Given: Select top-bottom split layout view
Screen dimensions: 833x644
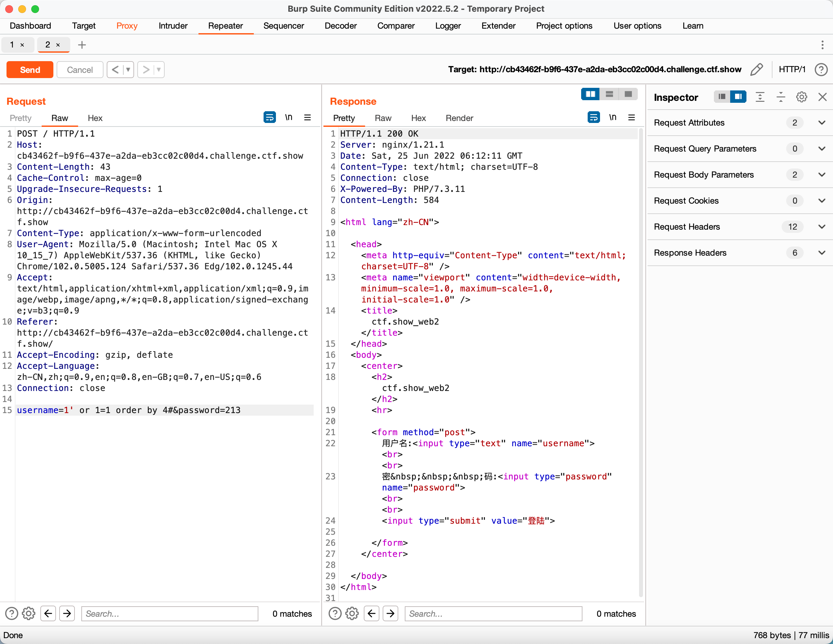Looking at the screenshot, I should [x=609, y=94].
